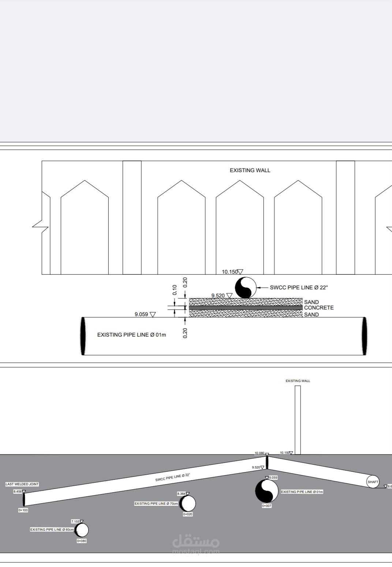
Task: Click 'SWCC PIPE LINE Ø 22"' text on sloped pipe
Action: click(x=173, y=477)
